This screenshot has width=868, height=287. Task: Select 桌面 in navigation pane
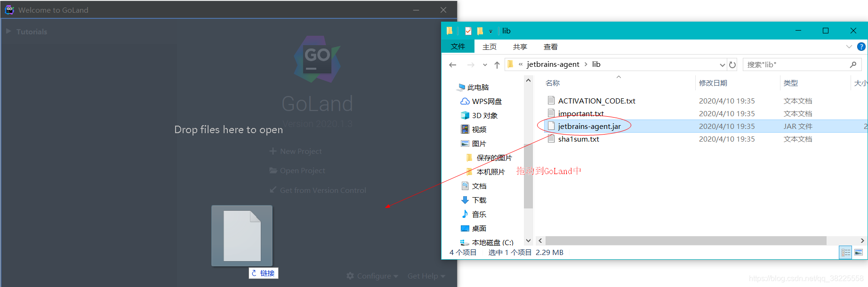pos(474,228)
